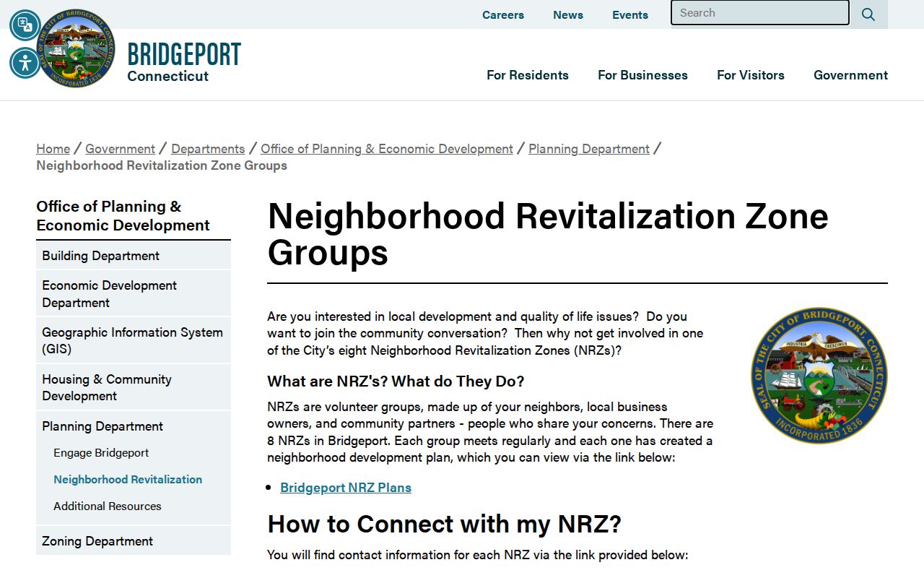Open the Careers link

tap(503, 14)
